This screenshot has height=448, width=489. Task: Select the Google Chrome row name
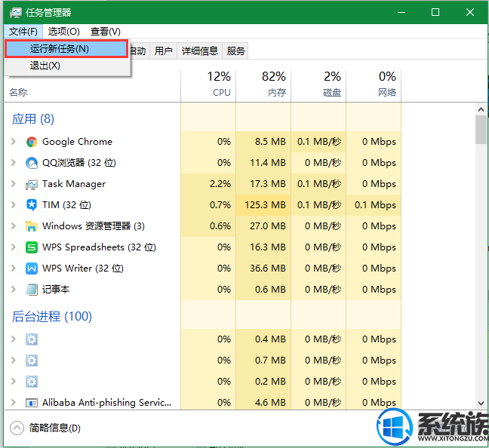[x=77, y=142]
